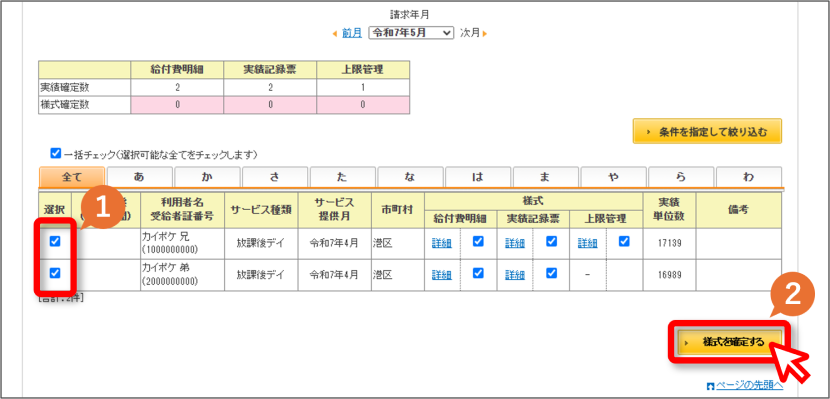This screenshot has height=399, width=830.
Task: Go to 前月 link
Action: [x=351, y=33]
